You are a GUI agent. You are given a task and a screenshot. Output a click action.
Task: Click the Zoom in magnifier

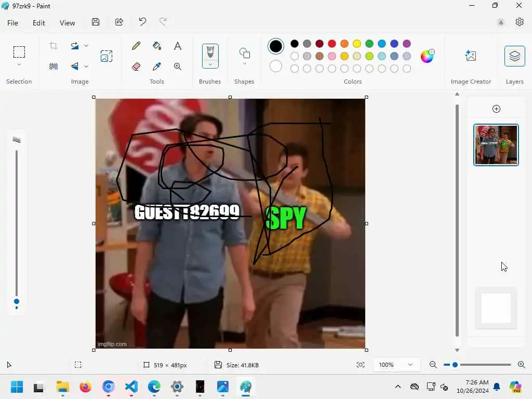(x=522, y=365)
